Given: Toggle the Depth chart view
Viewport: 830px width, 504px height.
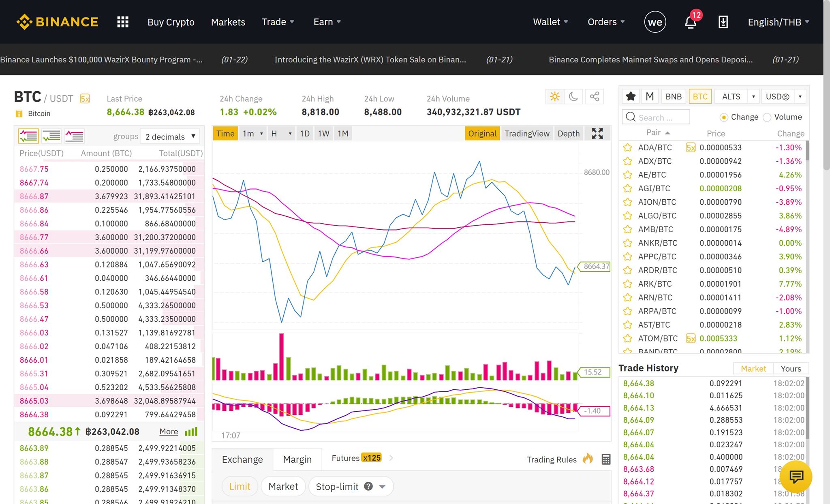Looking at the screenshot, I should [x=569, y=134].
